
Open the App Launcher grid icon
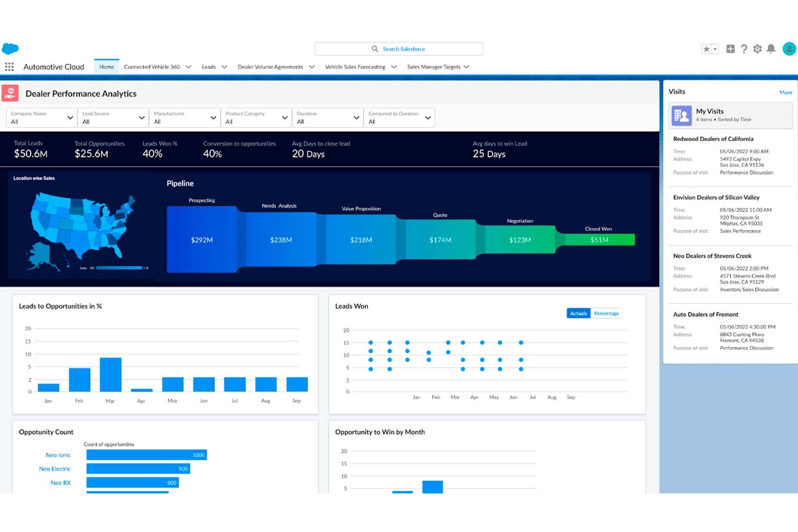(x=9, y=66)
